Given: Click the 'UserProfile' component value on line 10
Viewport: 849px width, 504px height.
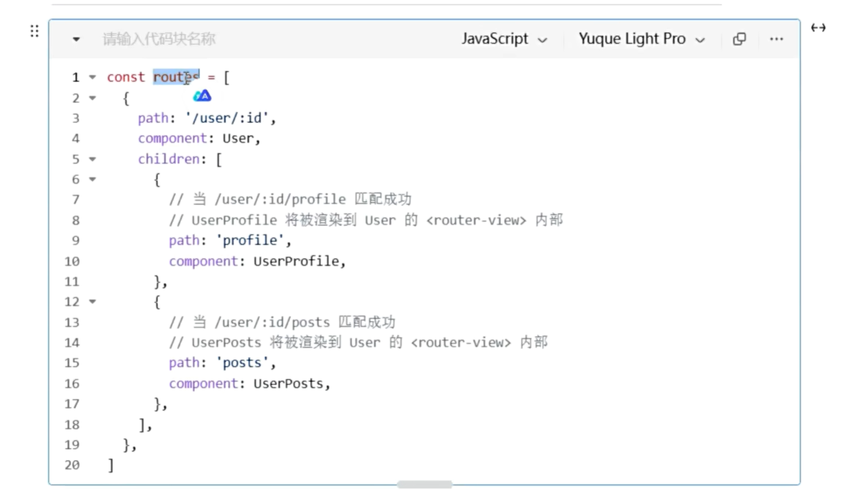Looking at the screenshot, I should click(297, 261).
